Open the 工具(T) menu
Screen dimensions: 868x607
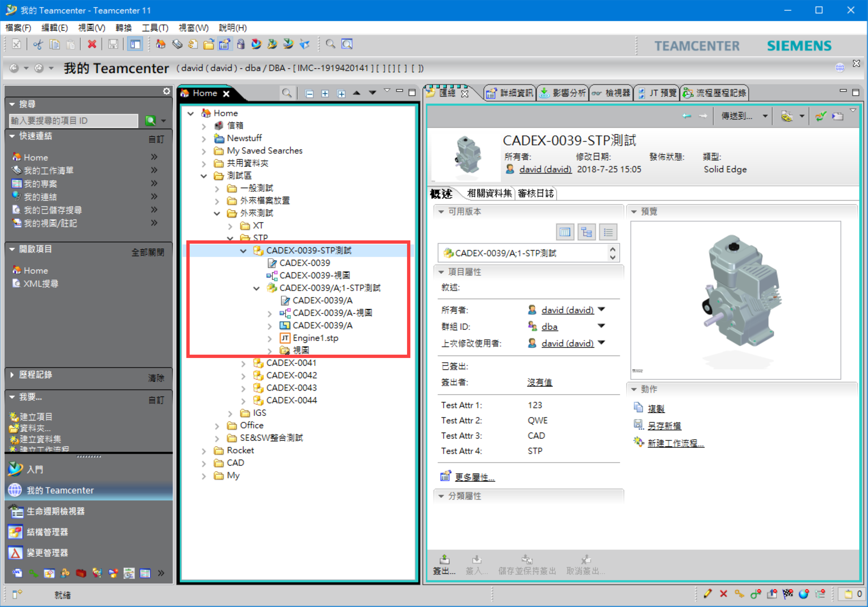coord(155,28)
